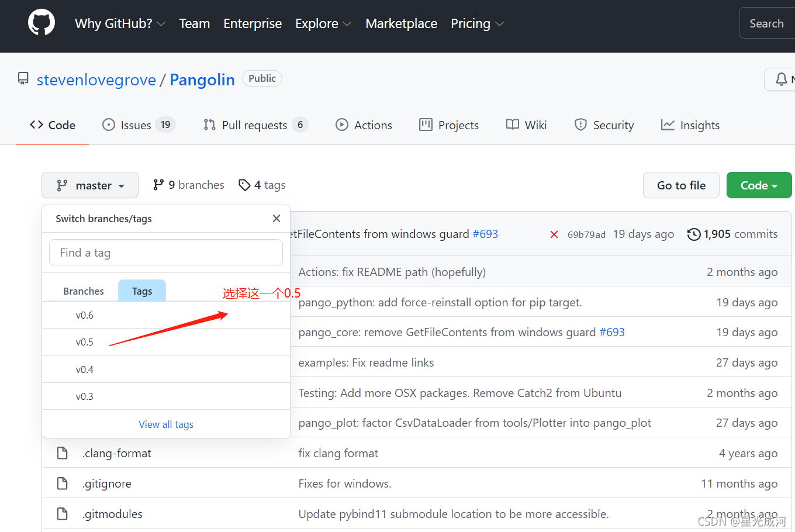The width and height of the screenshot is (795, 532).
Task: Open commit 'pango_python: add force-reinstall option'
Action: click(440, 302)
